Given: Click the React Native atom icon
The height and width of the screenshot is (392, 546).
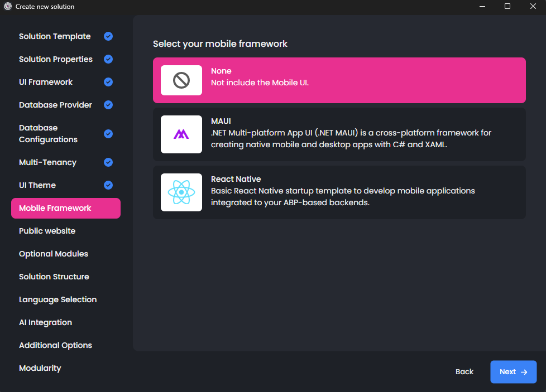Looking at the screenshot, I should 181,192.
